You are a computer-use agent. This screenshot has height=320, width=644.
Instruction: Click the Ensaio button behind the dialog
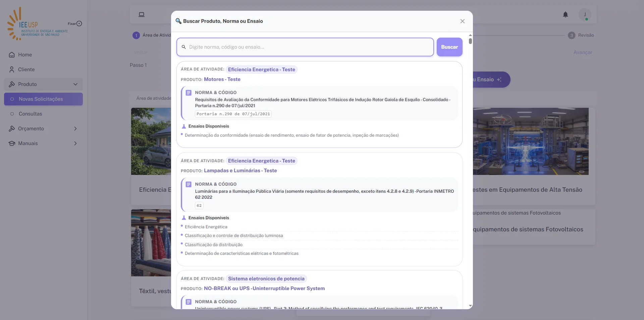point(491,80)
